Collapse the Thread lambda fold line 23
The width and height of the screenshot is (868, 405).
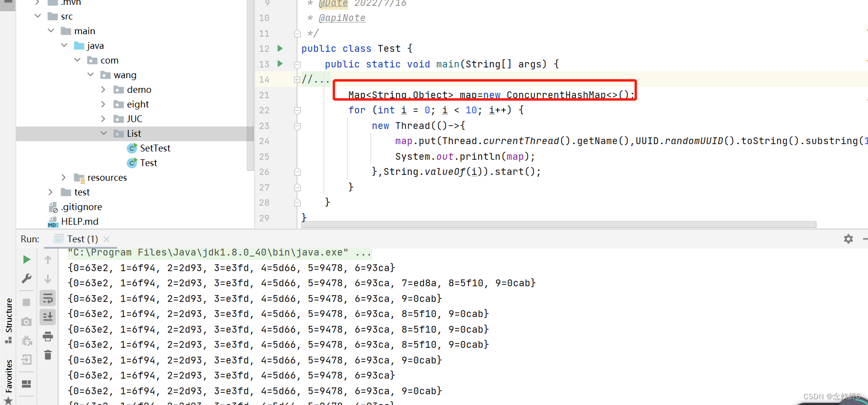297,126
